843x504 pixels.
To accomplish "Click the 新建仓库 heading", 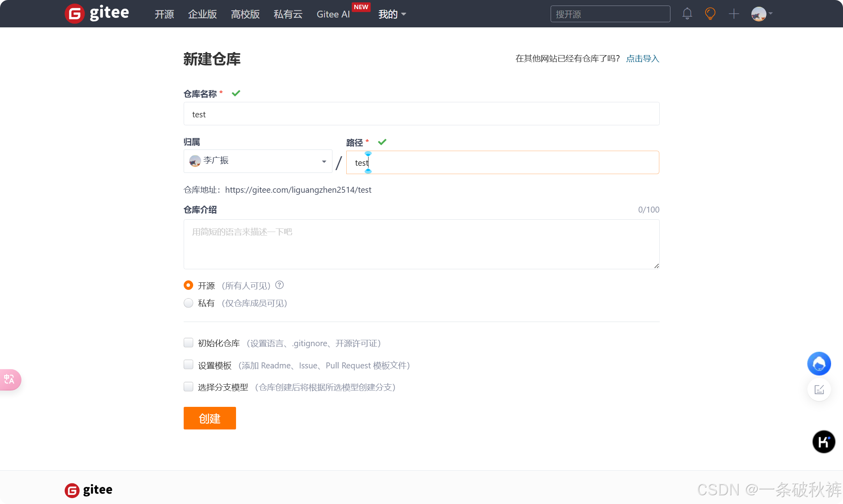I will (212, 59).
